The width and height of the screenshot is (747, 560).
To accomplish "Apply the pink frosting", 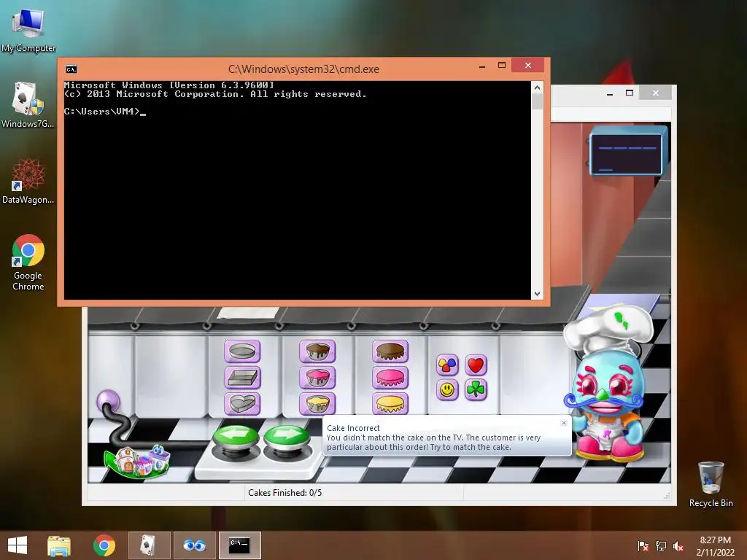I will coord(390,378).
